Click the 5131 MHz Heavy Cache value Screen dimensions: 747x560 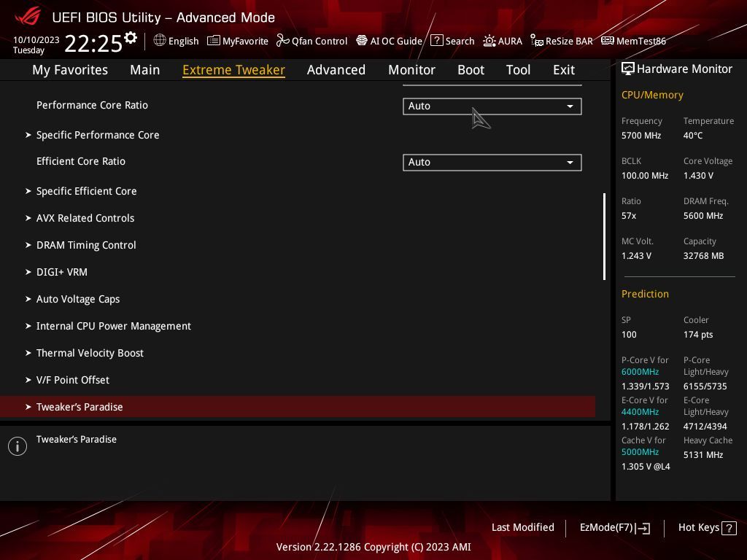click(703, 455)
